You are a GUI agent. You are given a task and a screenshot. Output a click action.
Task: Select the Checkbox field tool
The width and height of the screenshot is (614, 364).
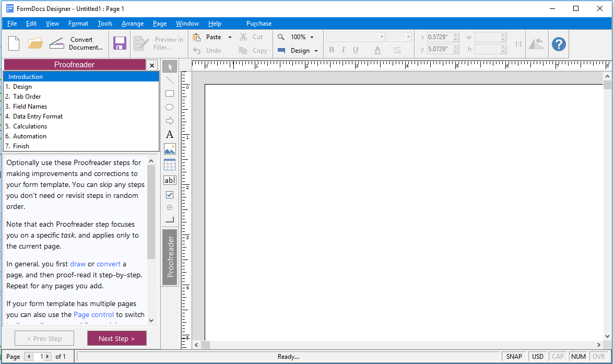tap(170, 195)
